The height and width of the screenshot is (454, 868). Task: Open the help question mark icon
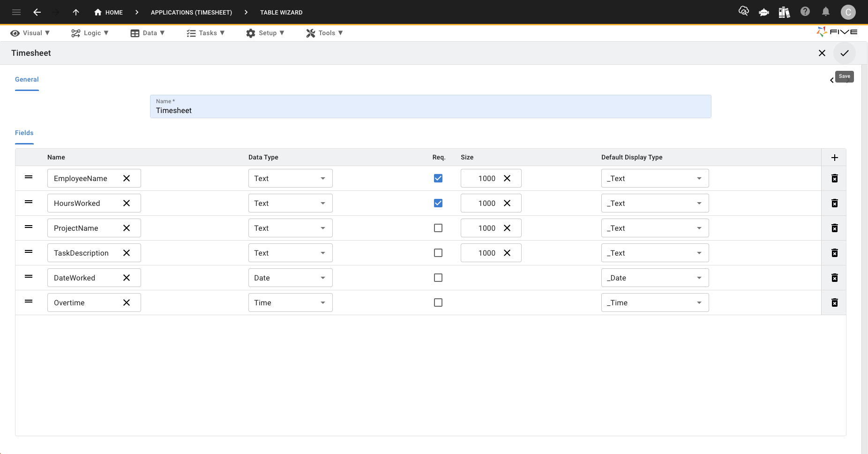point(805,12)
